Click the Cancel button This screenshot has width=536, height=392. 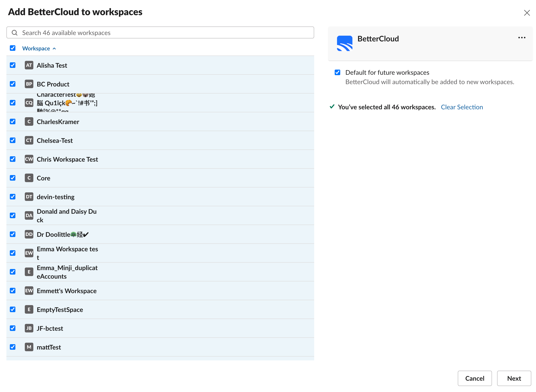[x=474, y=378]
